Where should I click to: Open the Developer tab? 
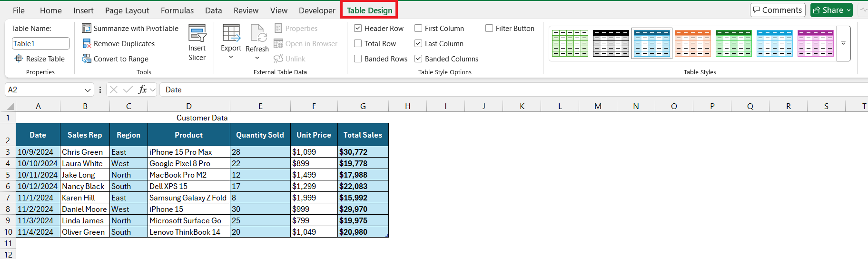click(317, 10)
